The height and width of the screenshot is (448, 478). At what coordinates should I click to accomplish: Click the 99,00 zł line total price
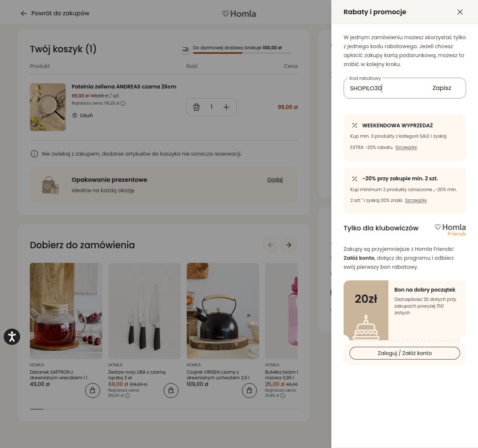(x=288, y=107)
